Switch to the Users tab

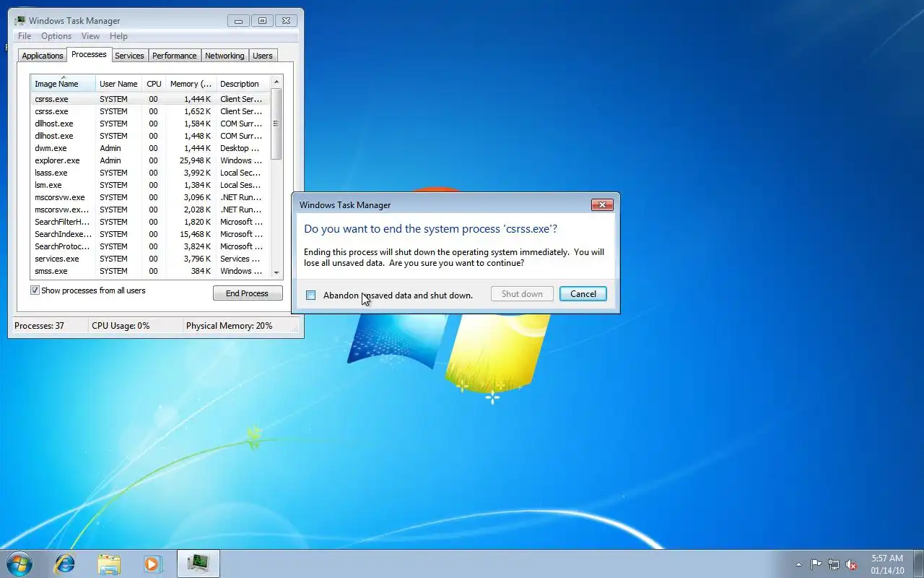click(x=263, y=56)
